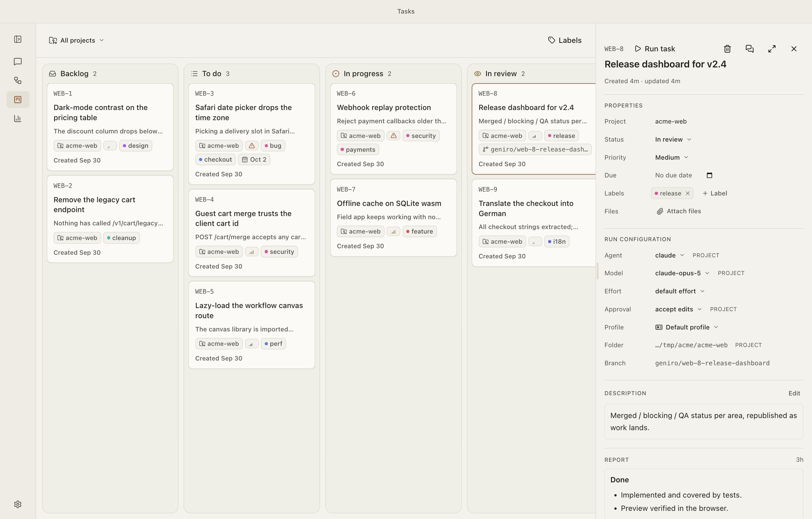Click the bug label on WEB-3
812x519 pixels.
tap(273, 146)
